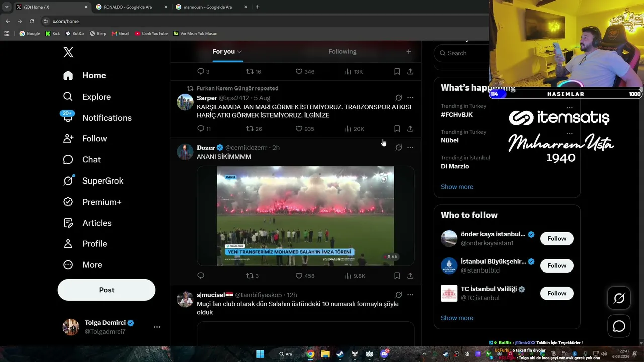Reply to Sarper's post with 11 replies
This screenshot has height=362, width=644.
pos(204,129)
